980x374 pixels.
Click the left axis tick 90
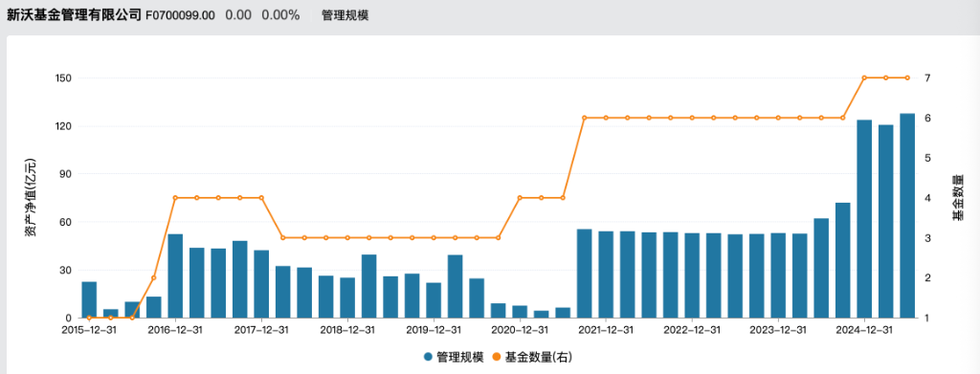[66, 174]
